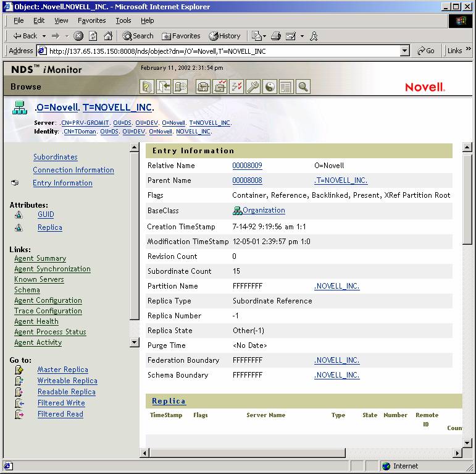
Task: Go to the IE Home page icon
Action: tap(108, 36)
